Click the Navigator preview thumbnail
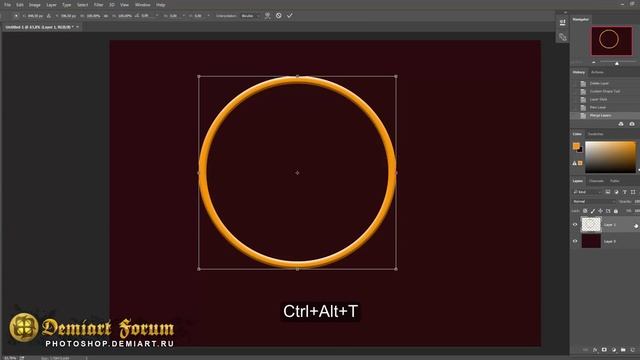The image size is (640, 360). click(611, 41)
